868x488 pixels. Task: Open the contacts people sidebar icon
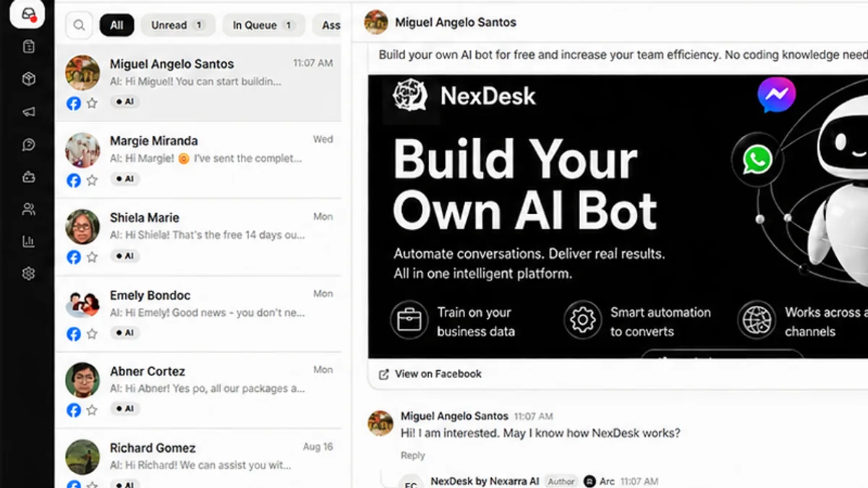coord(28,209)
